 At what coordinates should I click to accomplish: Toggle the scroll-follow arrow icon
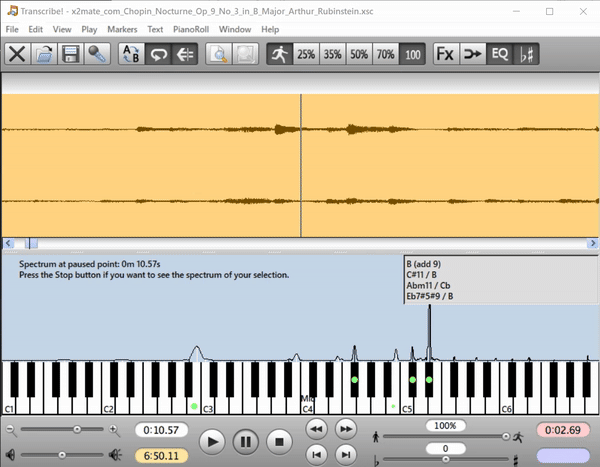click(x=185, y=54)
